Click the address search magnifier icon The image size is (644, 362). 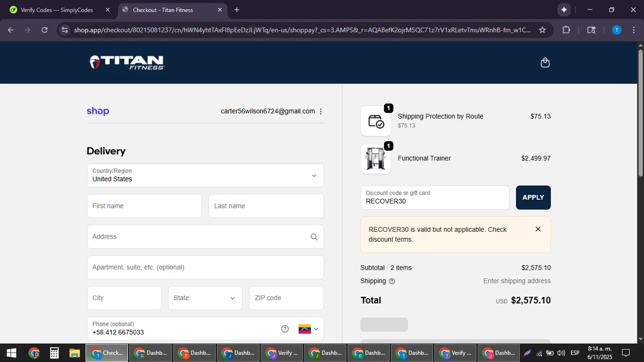pyautogui.click(x=314, y=237)
